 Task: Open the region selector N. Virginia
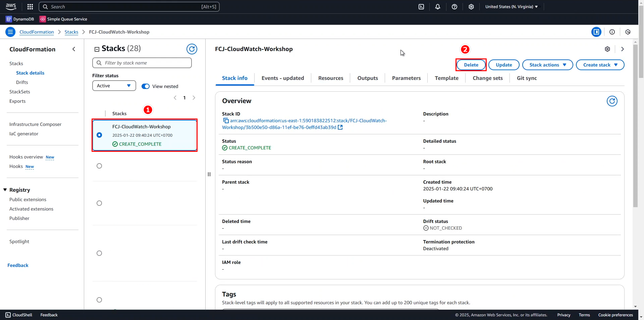pyautogui.click(x=512, y=7)
